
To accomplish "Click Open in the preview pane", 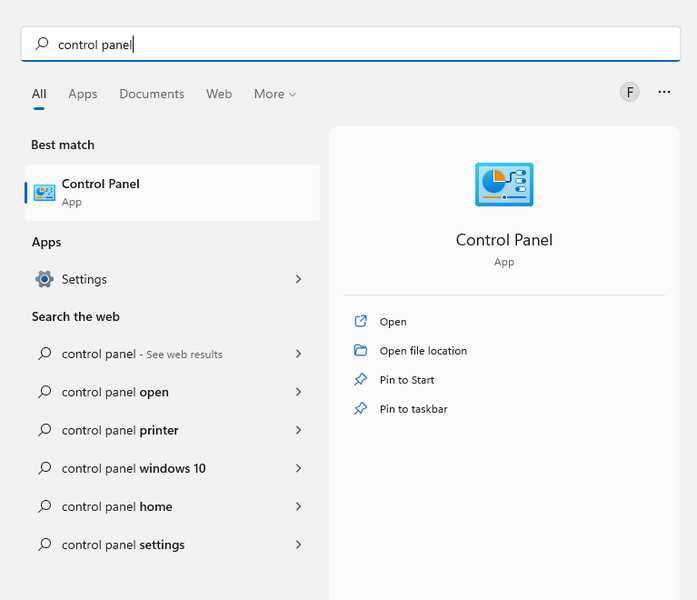I will pyautogui.click(x=393, y=321).
